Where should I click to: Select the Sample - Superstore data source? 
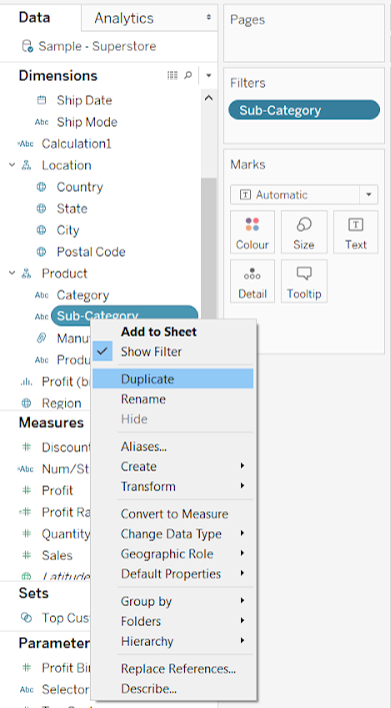pos(97,46)
